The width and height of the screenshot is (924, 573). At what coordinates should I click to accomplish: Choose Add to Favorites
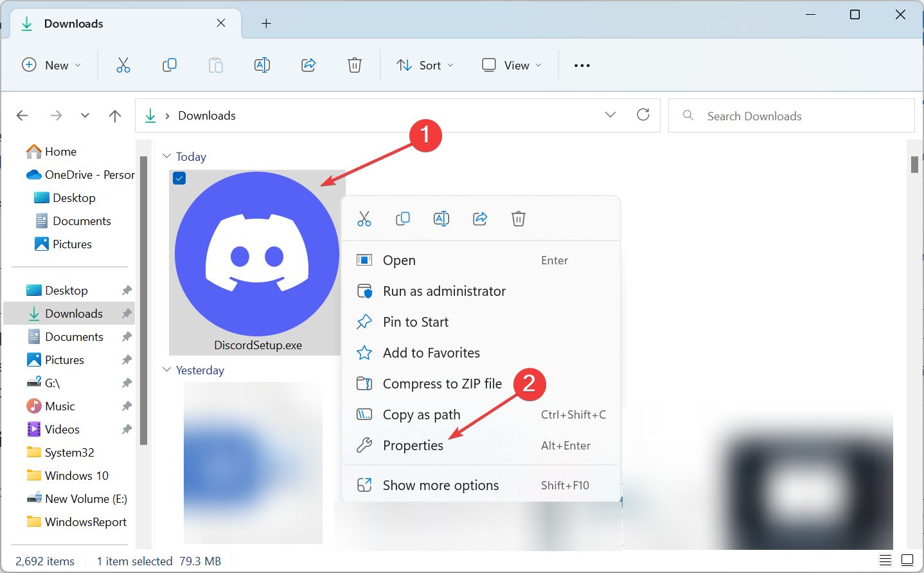point(481,353)
